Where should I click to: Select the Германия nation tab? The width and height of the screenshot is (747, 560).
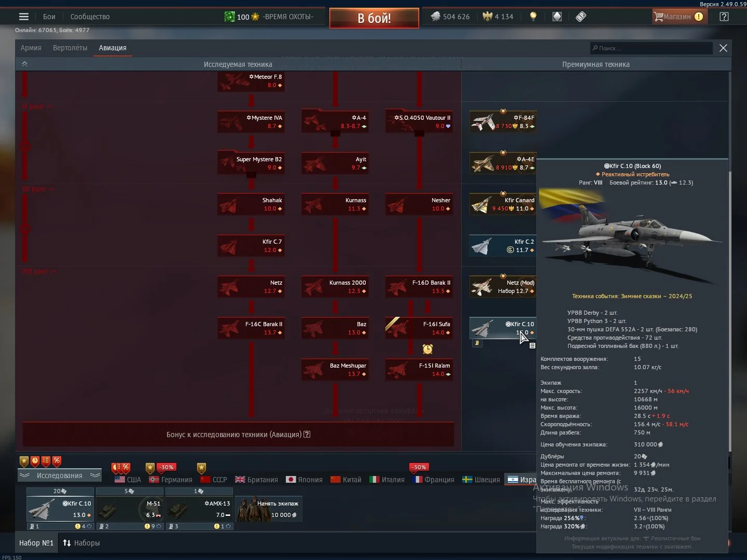(171, 480)
